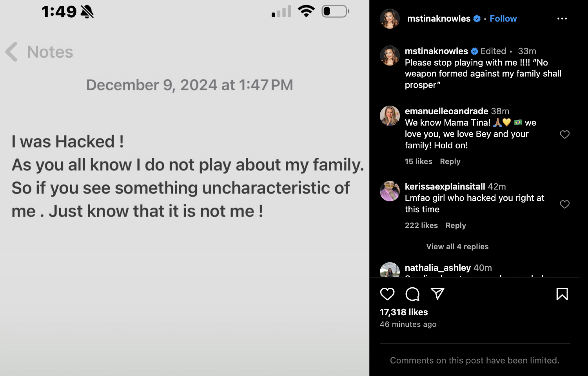
Task: Like the post with the heart icon
Action: (387, 294)
